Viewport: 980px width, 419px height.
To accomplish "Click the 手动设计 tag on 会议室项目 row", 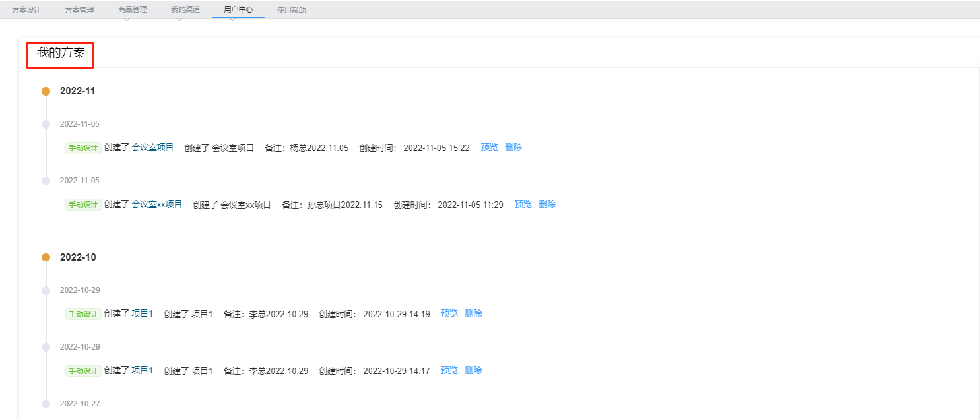I will [82, 148].
